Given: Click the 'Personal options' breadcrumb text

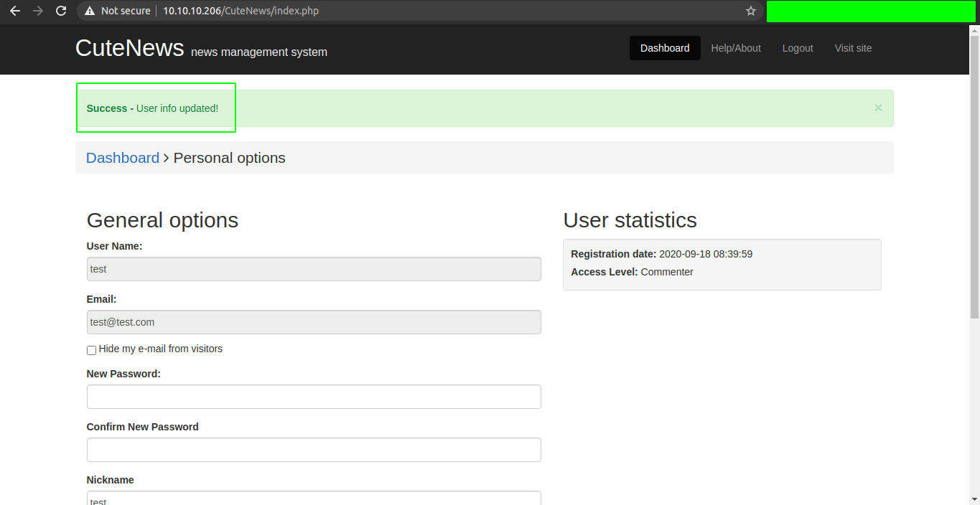Looking at the screenshot, I should (x=230, y=158).
